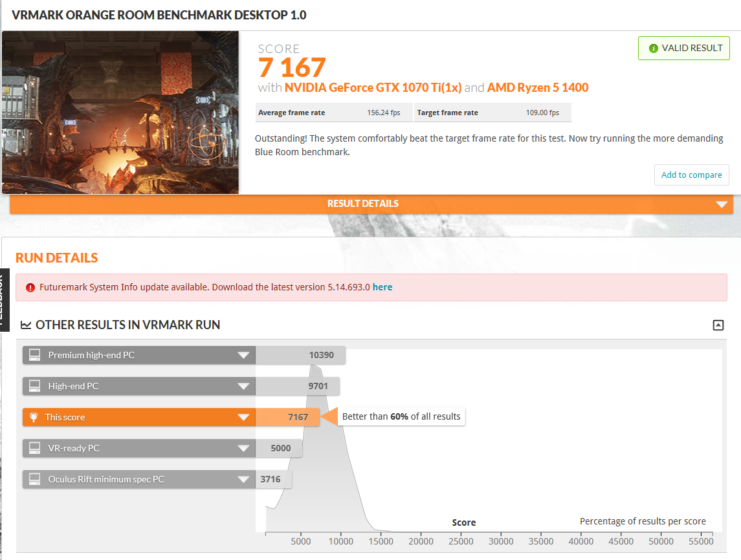Expand the High-end PC dropdown arrow
Screen dimensions: 741x560
[x=243, y=386]
